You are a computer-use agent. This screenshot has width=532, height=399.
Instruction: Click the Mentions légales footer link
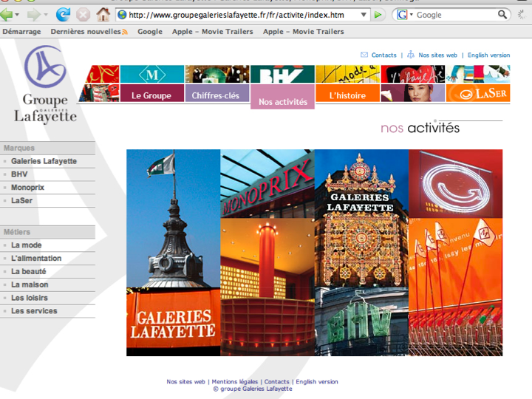point(235,382)
